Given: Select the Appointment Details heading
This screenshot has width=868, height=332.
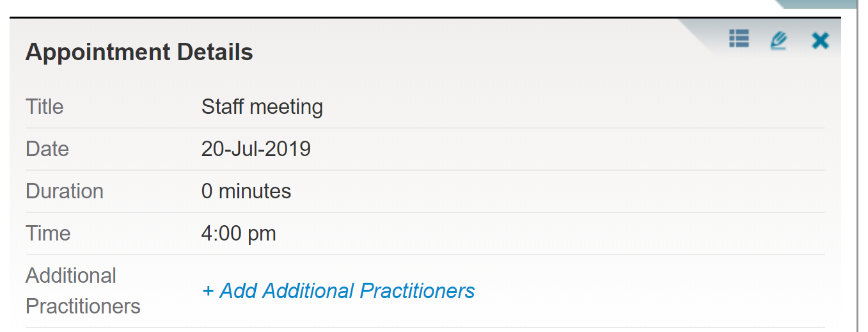Looking at the screenshot, I should 139,52.
